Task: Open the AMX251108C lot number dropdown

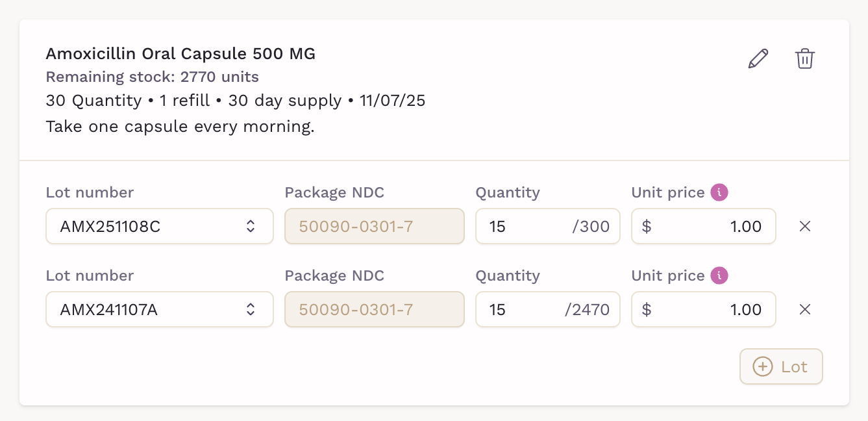Action: point(160,226)
